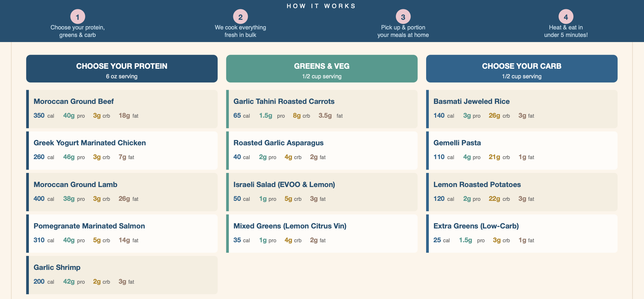This screenshot has width=644, height=299.
Task: Select the Gemelli Pasta carb card
Action: (522, 150)
